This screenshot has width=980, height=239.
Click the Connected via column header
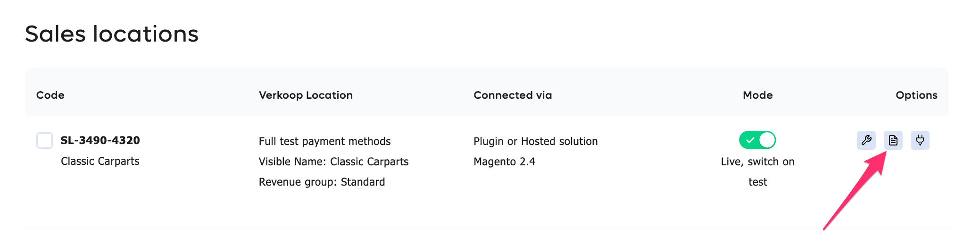pos(513,95)
